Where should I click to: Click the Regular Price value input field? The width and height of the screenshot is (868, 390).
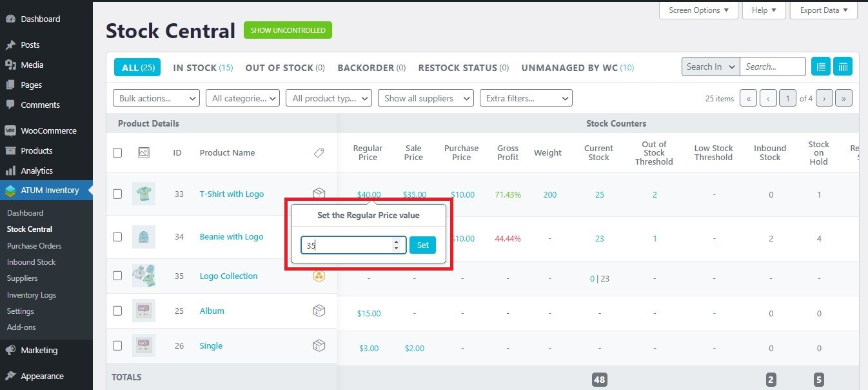(353, 245)
